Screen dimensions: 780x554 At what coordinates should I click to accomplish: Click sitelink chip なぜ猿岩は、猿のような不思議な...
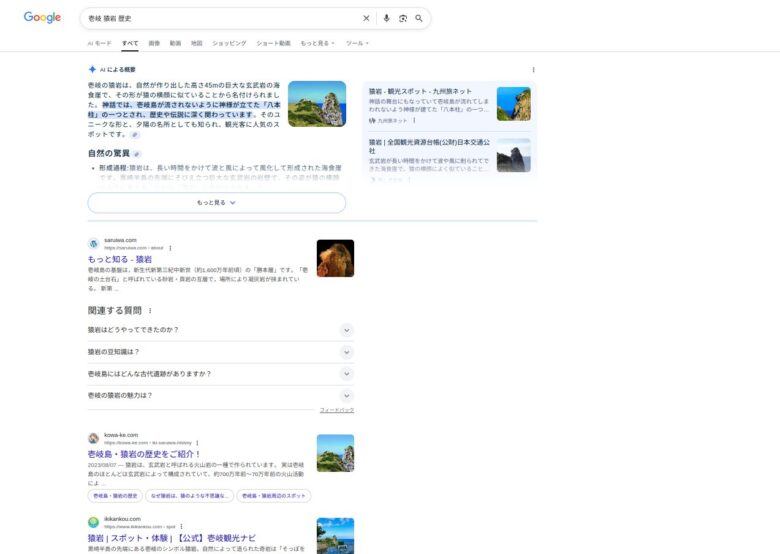[x=190, y=496]
